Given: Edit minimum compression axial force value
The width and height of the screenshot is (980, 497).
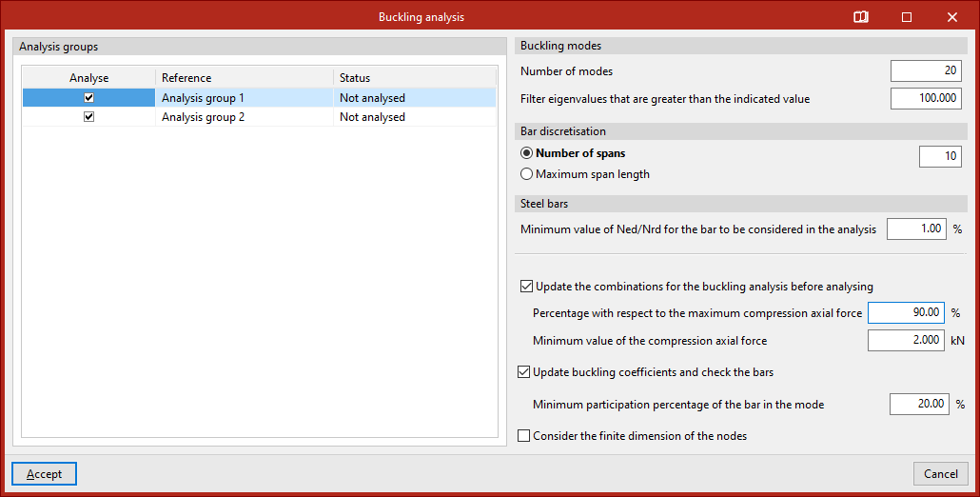Looking at the screenshot, I should [906, 341].
